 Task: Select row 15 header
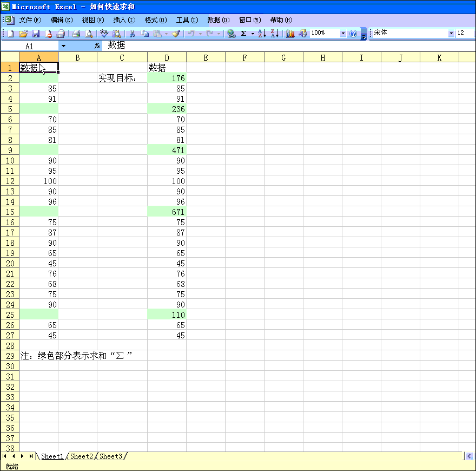[x=10, y=212]
